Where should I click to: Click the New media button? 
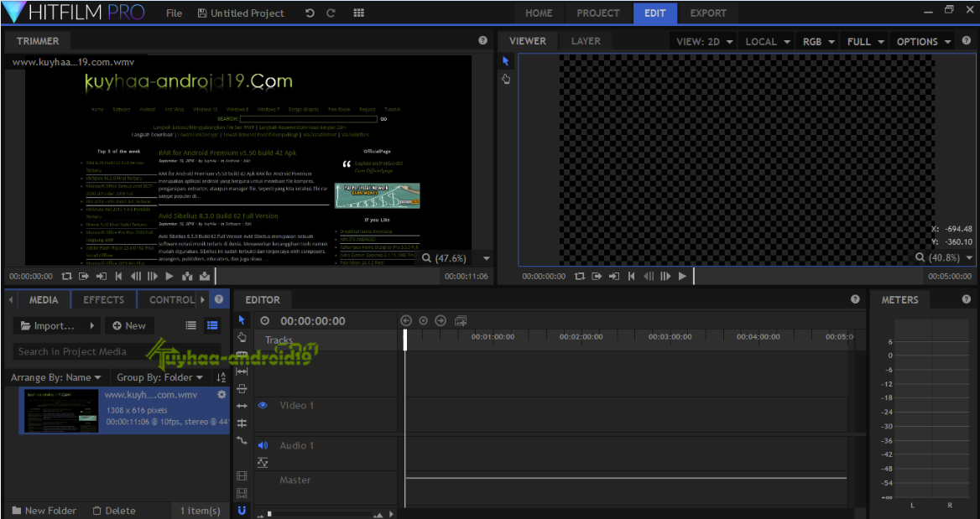(128, 325)
